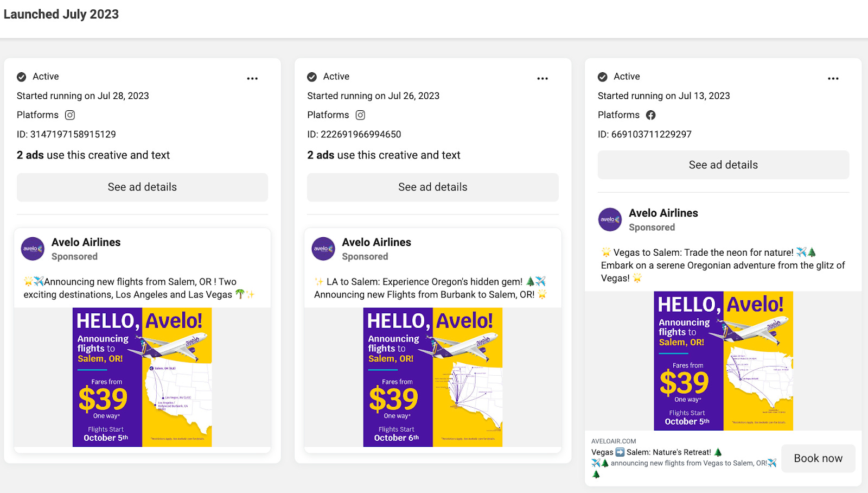The height and width of the screenshot is (493, 868).
Task: Click the ID: 669103711229297 text
Action: tap(644, 134)
